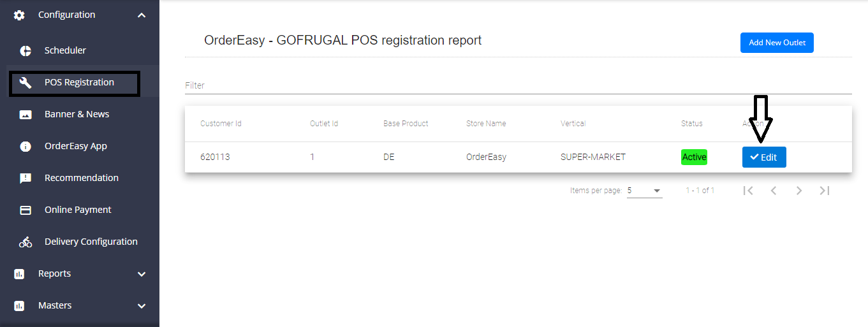Click the Add New Outlet button
Image resolution: width=868 pixels, height=327 pixels.
click(x=777, y=43)
